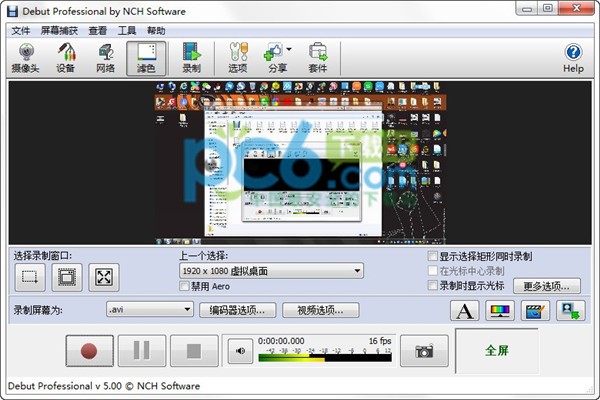The width and height of the screenshot is (600, 400).
Task: Choose the full-screen selection tool
Action: point(104,277)
